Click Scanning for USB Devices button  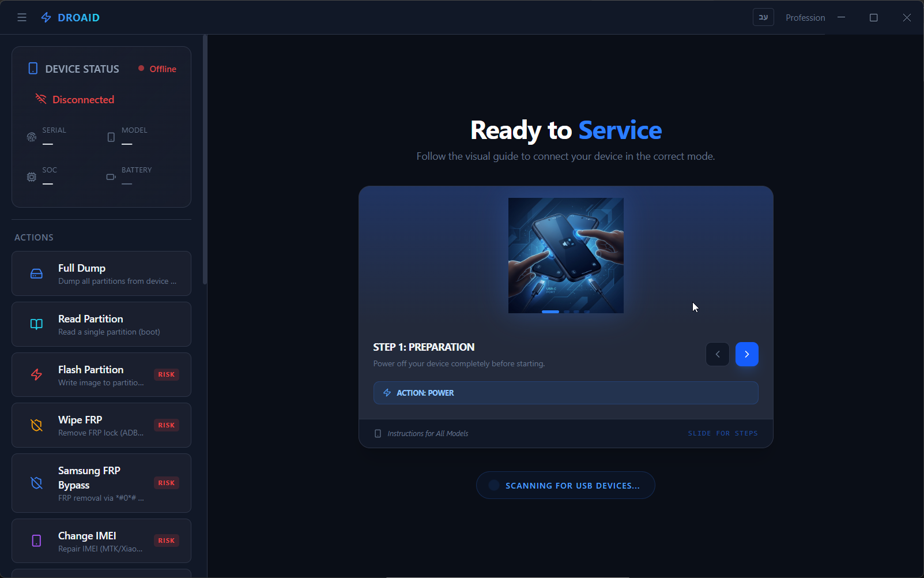point(565,485)
